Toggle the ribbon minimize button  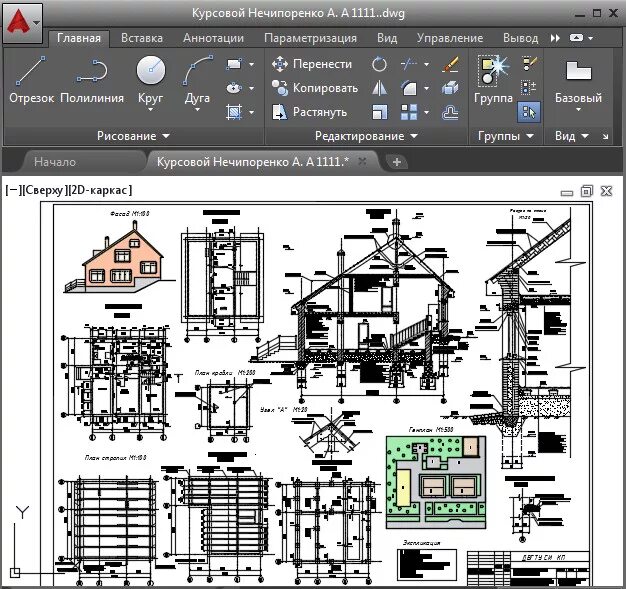[x=581, y=38]
